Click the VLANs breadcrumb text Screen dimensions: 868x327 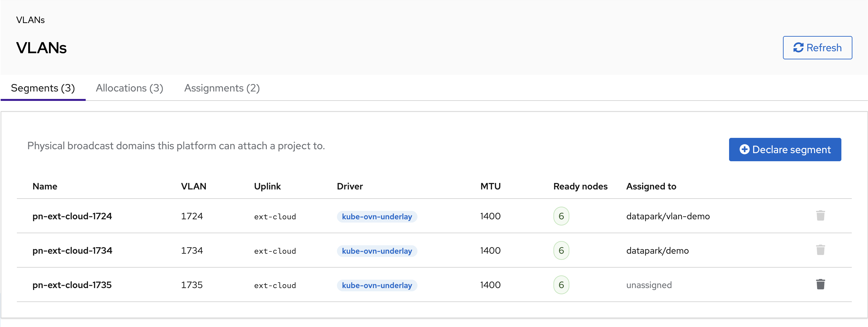point(30,20)
